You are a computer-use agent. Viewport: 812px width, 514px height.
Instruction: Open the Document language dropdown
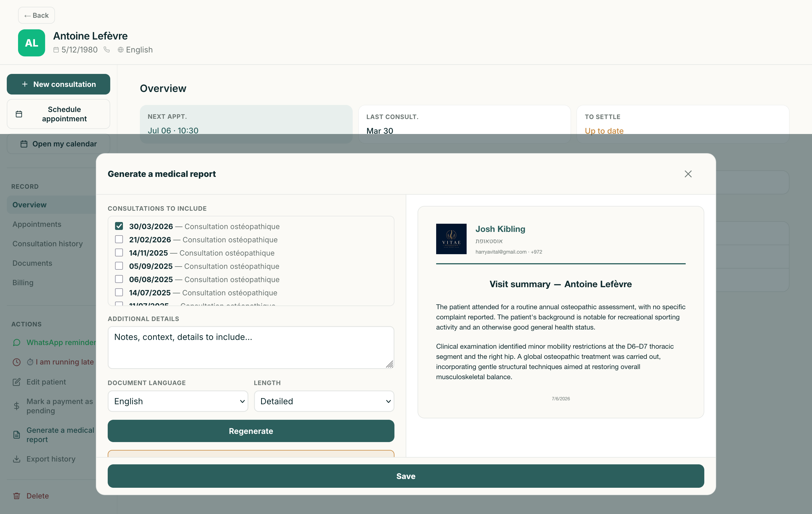click(178, 401)
